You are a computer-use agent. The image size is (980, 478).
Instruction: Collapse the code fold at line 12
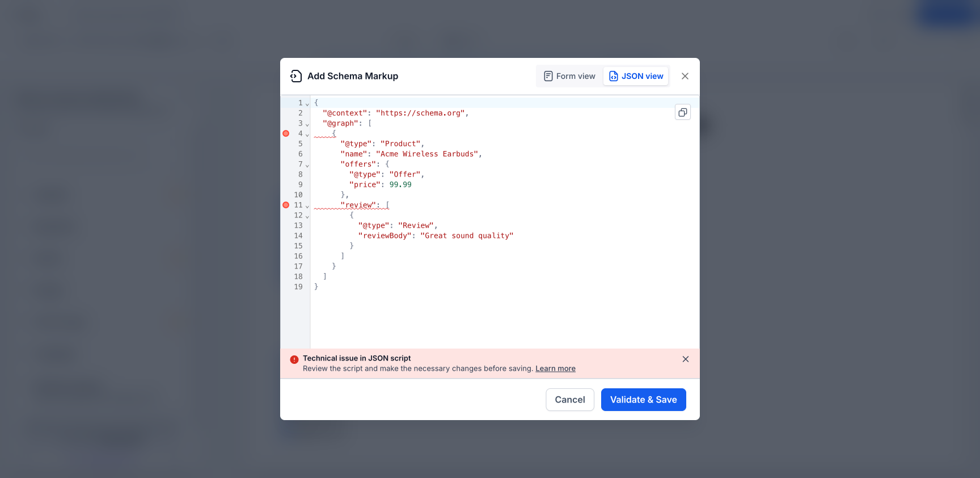307,216
